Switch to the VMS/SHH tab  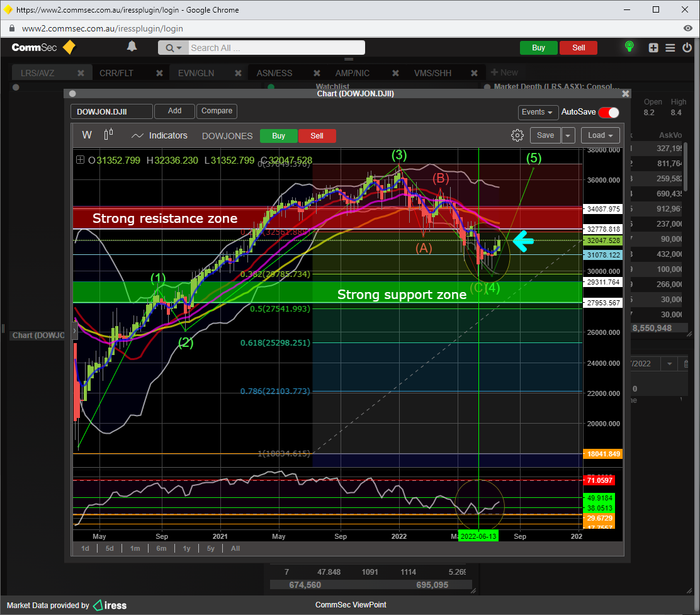(x=432, y=73)
